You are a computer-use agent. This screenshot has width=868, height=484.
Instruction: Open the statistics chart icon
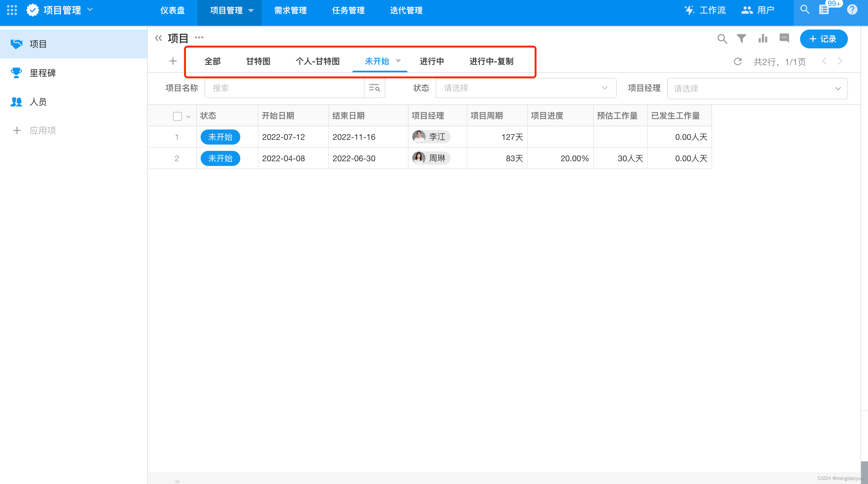[763, 38]
